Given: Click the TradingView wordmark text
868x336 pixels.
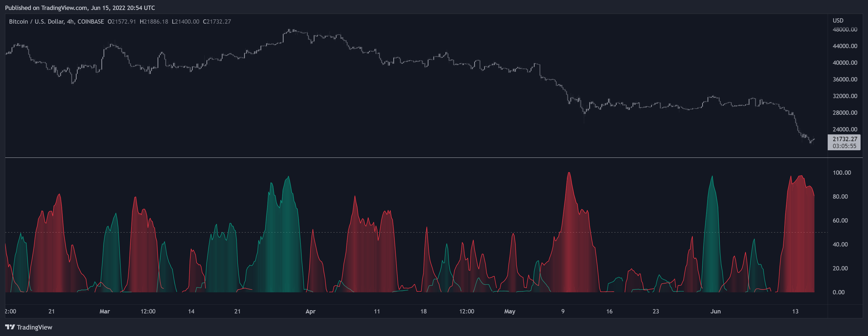Looking at the screenshot, I should 34,327.
